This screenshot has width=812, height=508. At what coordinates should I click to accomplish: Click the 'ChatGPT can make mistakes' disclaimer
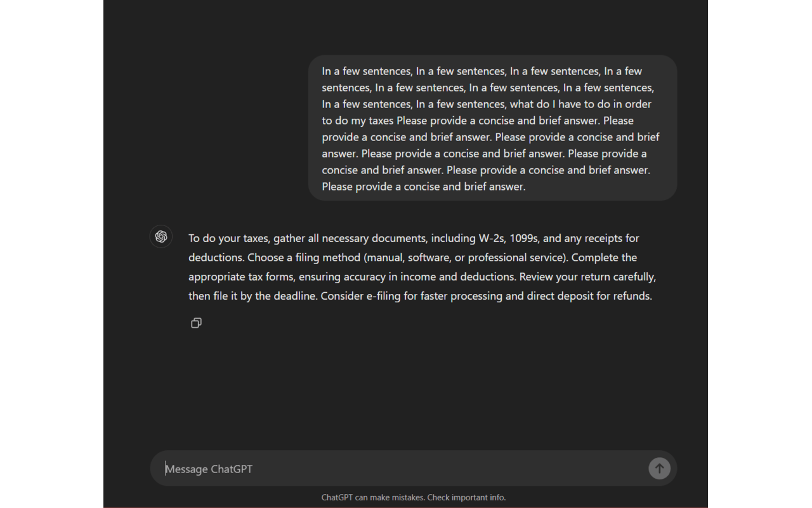(413, 497)
